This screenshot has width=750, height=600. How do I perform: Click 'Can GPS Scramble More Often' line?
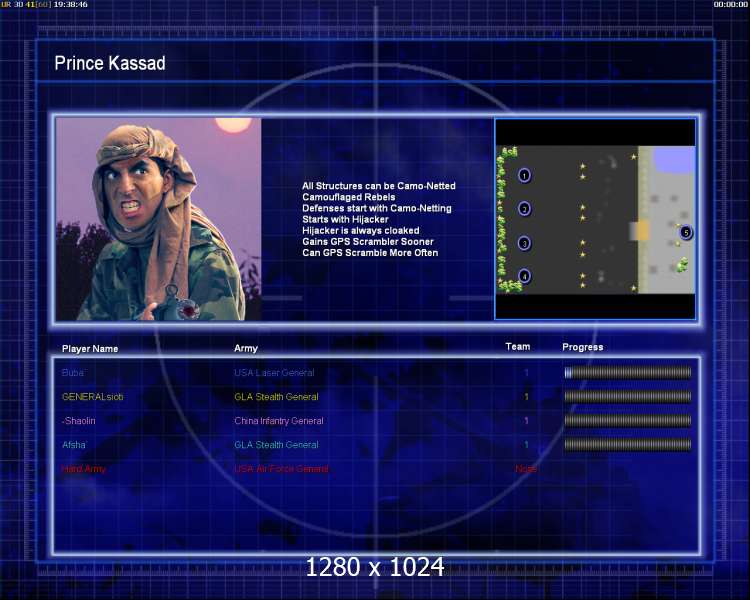[x=370, y=253]
